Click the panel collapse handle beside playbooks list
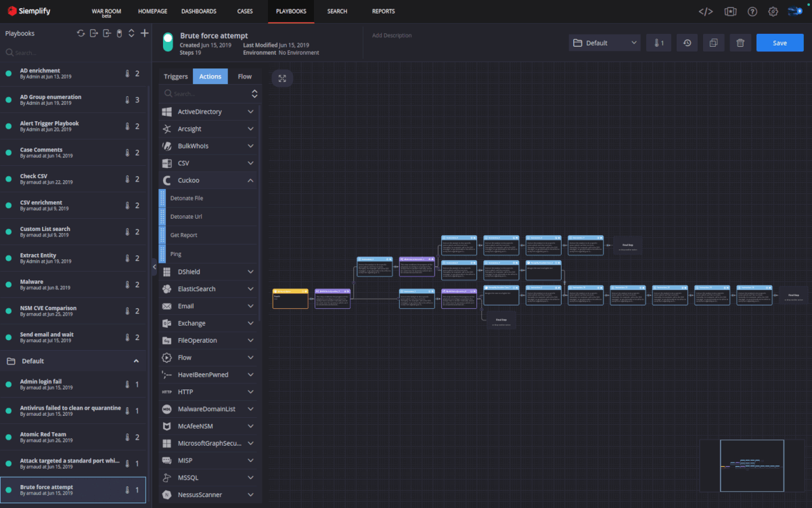The width and height of the screenshot is (812, 508). [x=153, y=268]
